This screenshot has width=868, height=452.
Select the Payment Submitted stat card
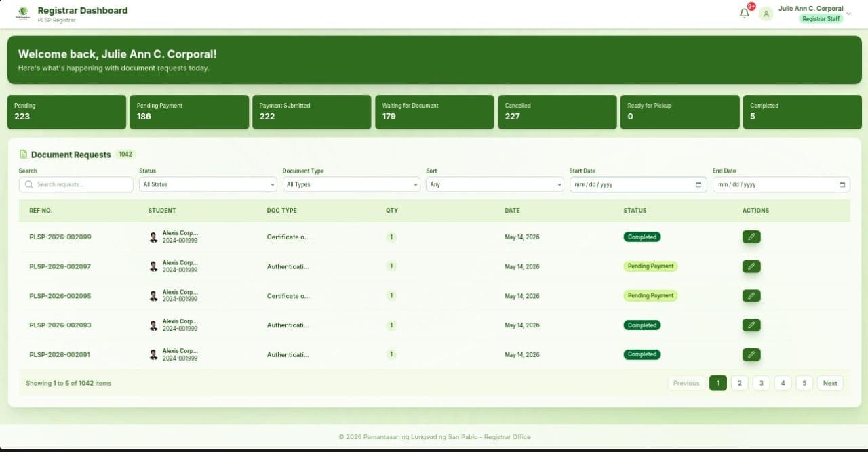tap(312, 112)
